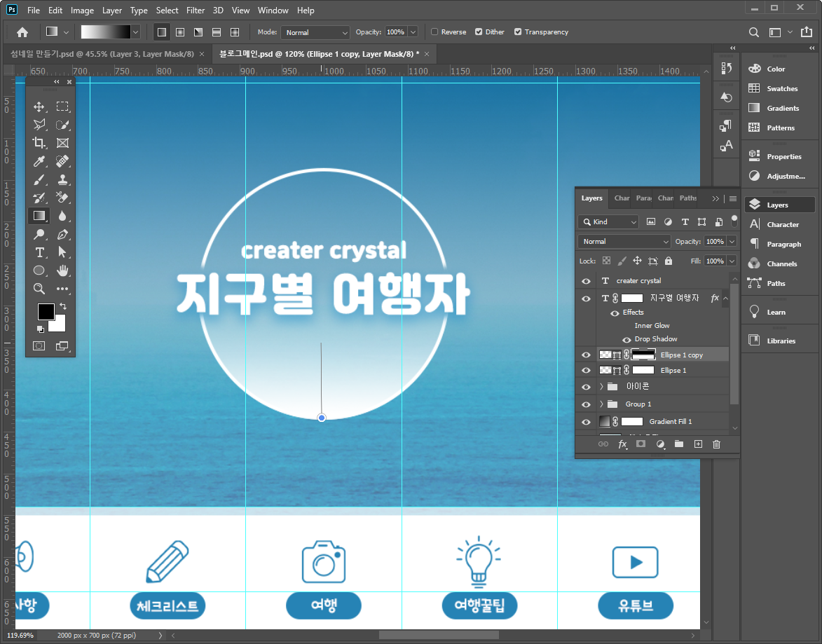Switch to 섬네일 만들기.psd document tab

102,54
